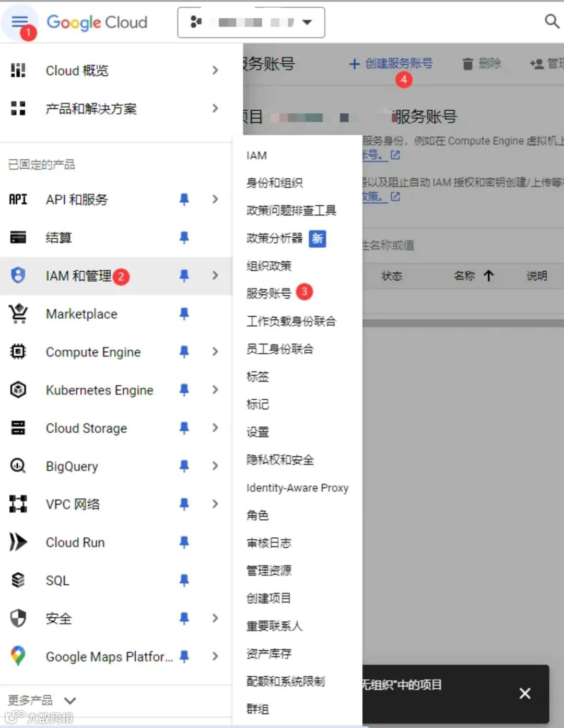Click the Marketplace cart icon
Screen dimensions: 564x728
[18, 314]
